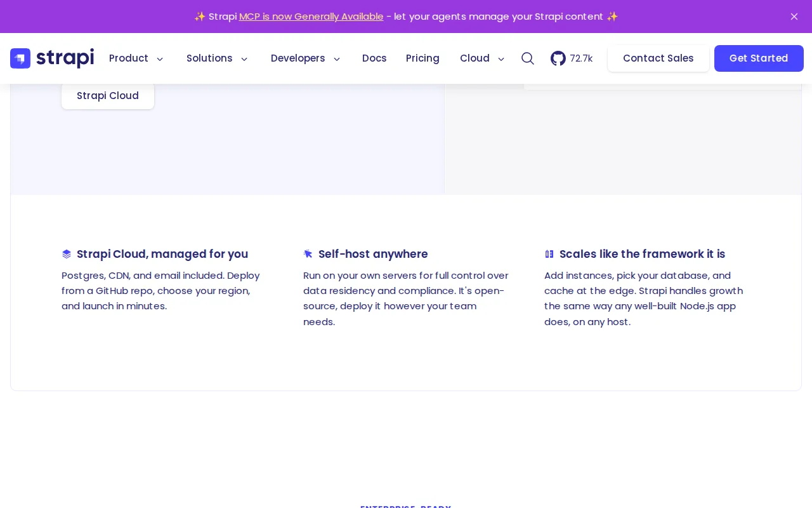
Task: Click the paragraph starting Run on your own servers
Action: tap(406, 298)
